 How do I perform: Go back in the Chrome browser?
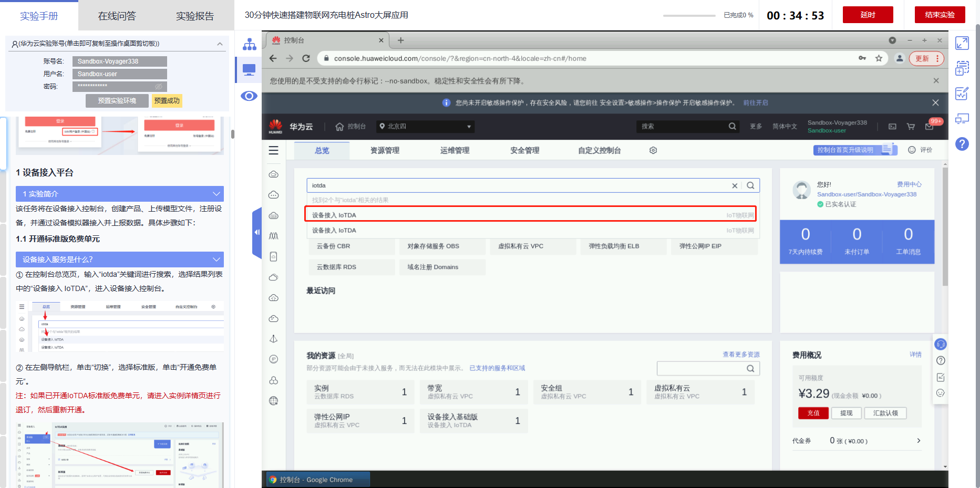tap(273, 58)
